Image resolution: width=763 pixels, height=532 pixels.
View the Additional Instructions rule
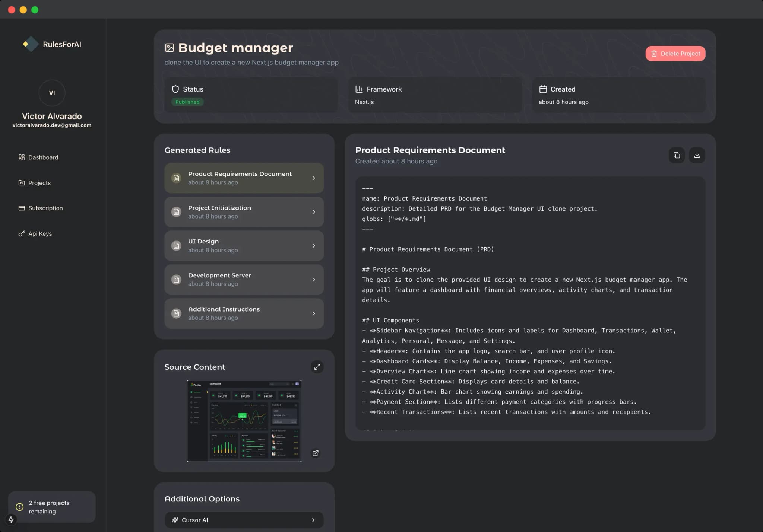pyautogui.click(x=244, y=313)
